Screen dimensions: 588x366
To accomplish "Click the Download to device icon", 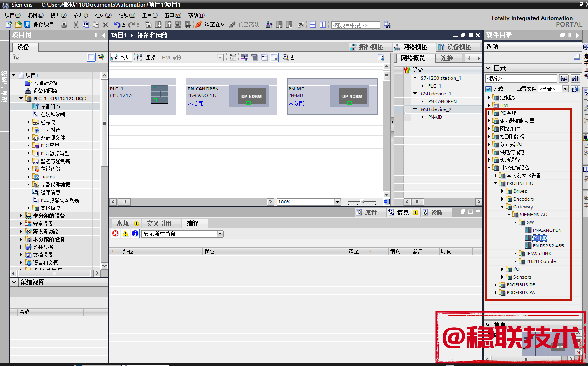I will [158, 24].
